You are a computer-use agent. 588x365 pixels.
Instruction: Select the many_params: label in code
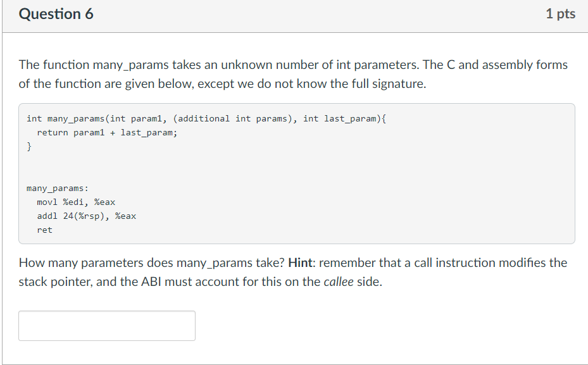point(58,188)
